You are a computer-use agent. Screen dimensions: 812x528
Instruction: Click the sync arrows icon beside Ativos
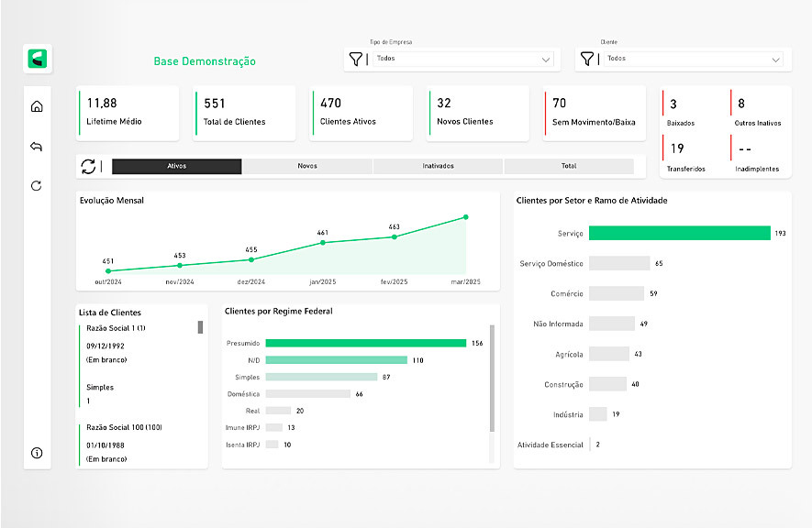[88, 166]
